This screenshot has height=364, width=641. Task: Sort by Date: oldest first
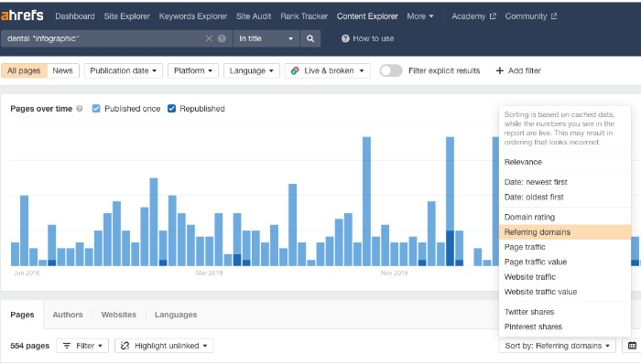tap(565, 198)
